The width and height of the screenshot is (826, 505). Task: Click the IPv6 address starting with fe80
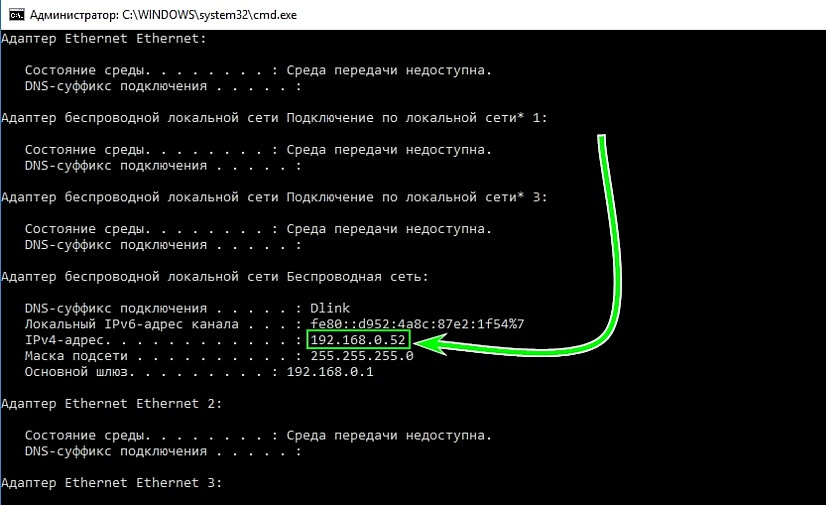click(417, 324)
